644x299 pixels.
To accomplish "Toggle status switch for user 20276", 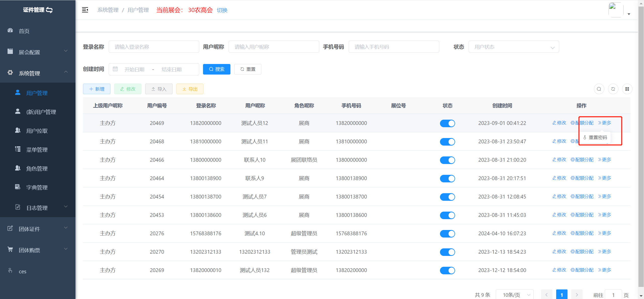I will [x=447, y=234].
